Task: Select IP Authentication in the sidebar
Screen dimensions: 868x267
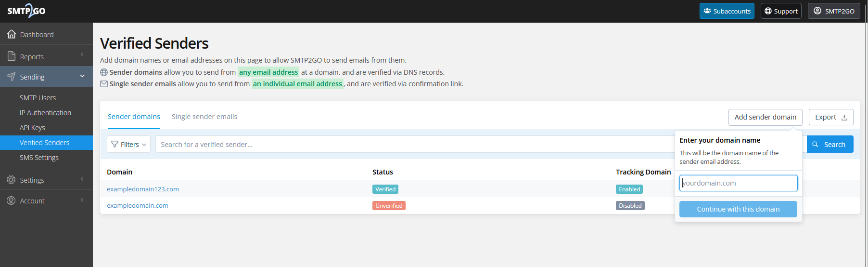Action: [x=45, y=113]
